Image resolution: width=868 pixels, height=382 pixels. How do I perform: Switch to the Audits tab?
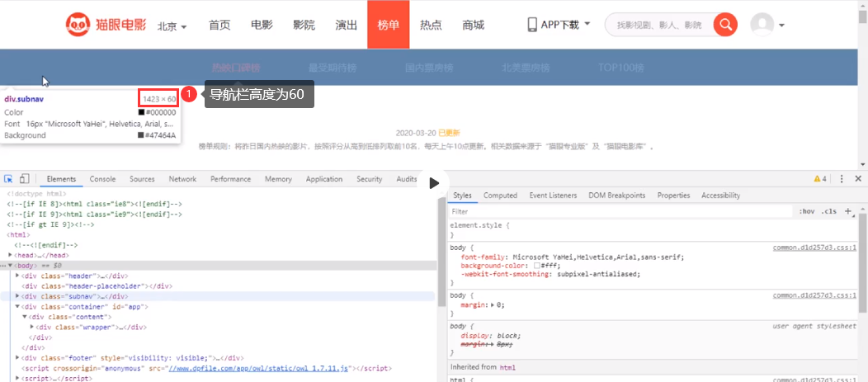(406, 179)
